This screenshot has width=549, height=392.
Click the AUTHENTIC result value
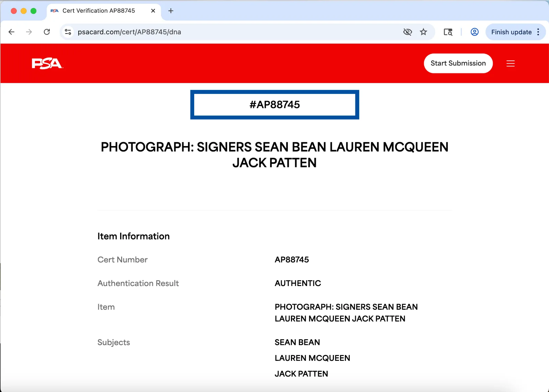(298, 283)
